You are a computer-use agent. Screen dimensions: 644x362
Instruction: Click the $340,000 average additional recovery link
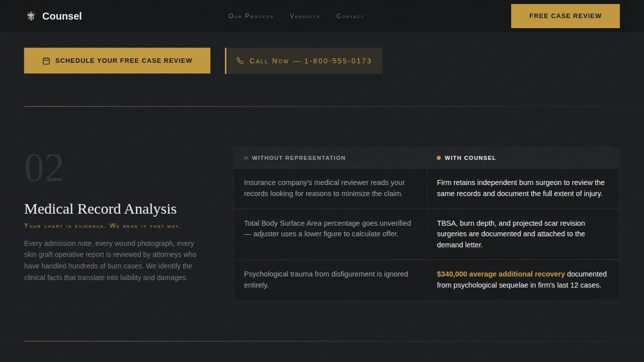(501, 274)
